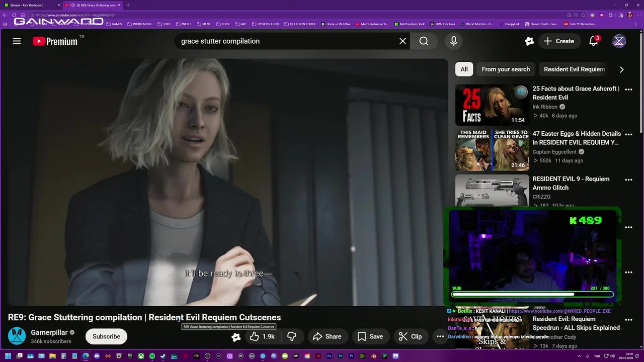Run search with the magnifier button
Image resolution: width=644 pixels, height=362 pixels.
(x=424, y=41)
